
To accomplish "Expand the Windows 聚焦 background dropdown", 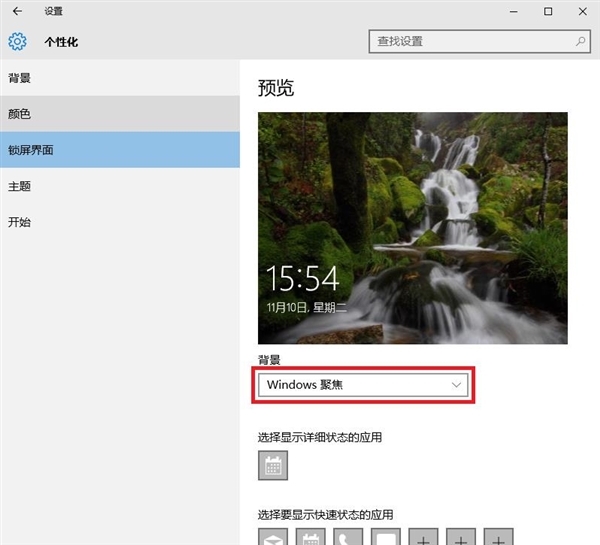I will [x=364, y=385].
